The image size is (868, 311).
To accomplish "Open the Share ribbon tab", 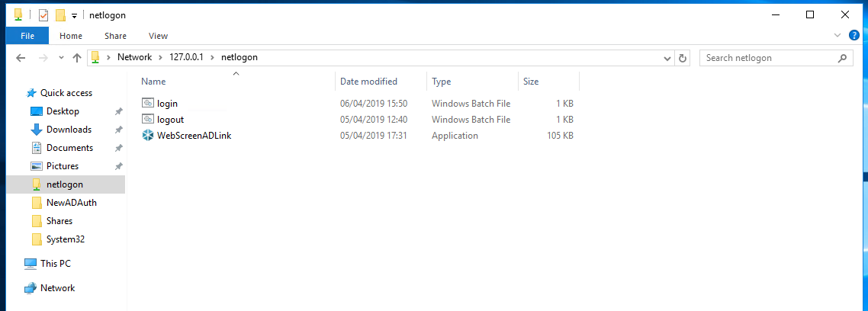I will coord(116,36).
